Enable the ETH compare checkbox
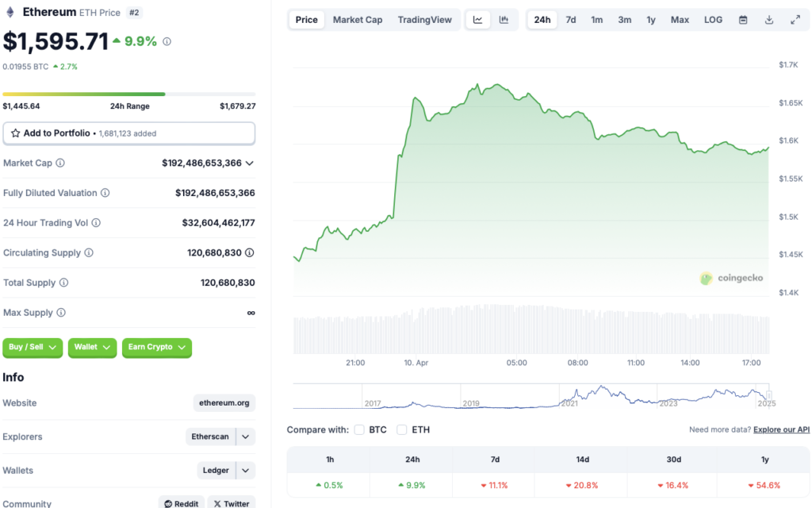The image size is (812, 508). [x=401, y=429]
